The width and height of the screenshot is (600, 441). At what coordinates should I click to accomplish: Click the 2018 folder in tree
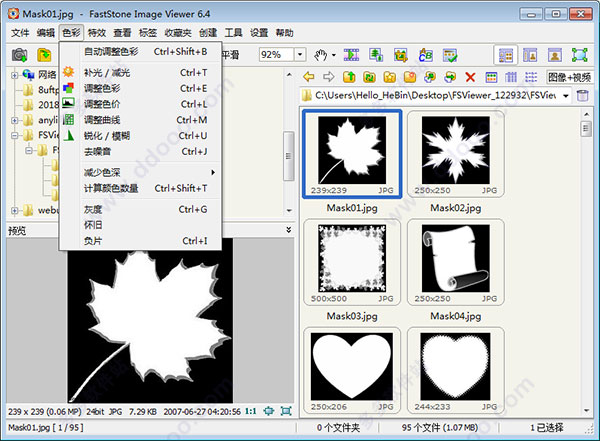tap(41, 105)
